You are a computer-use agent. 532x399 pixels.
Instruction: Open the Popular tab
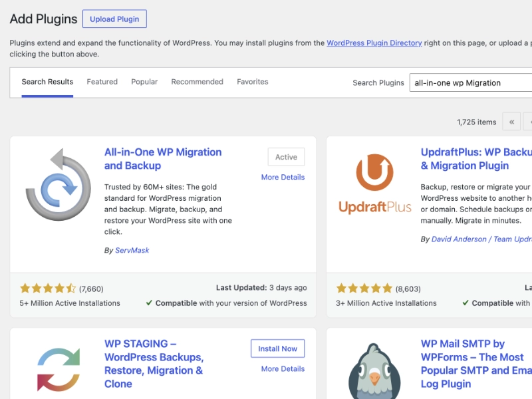pyautogui.click(x=144, y=82)
